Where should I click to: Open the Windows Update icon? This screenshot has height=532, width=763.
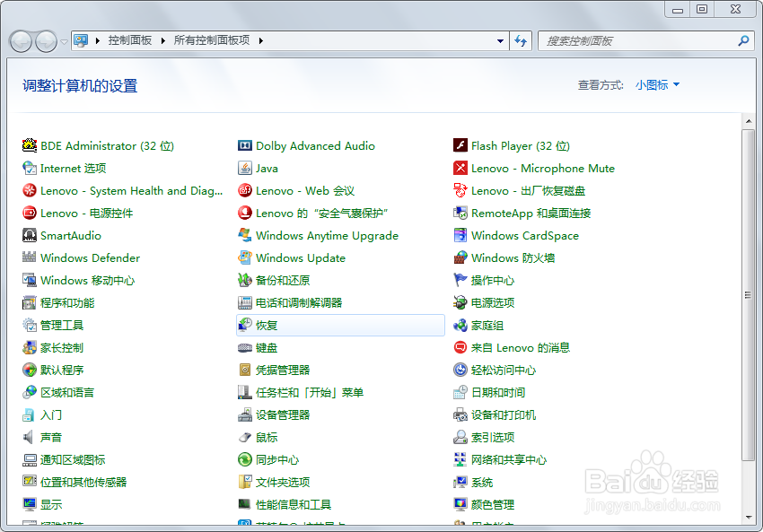[x=245, y=257]
